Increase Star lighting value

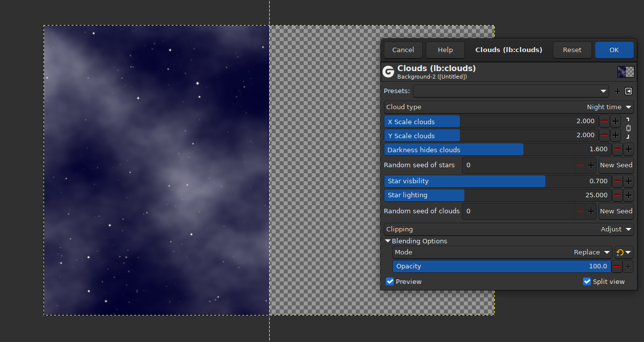pos(628,195)
